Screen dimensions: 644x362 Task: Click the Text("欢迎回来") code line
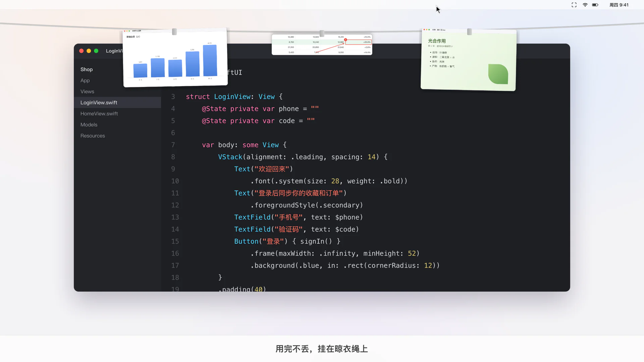coord(264,169)
